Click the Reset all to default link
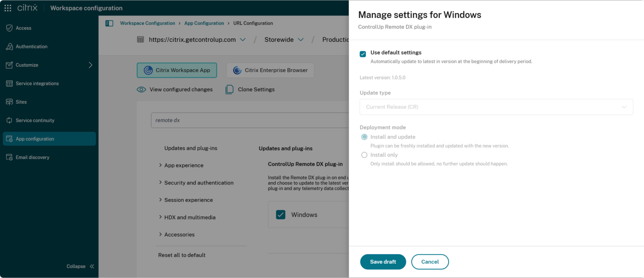644x278 pixels. 182,255
